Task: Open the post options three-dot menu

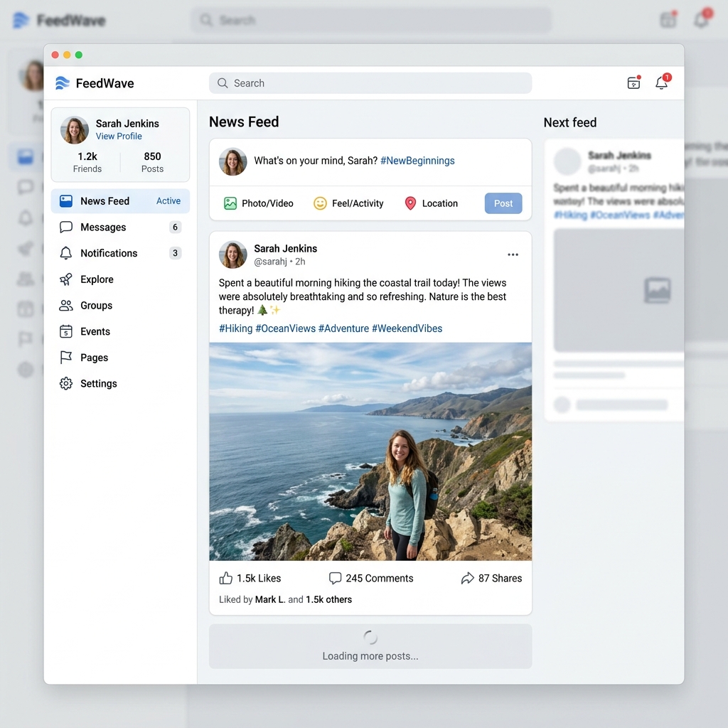Action: coord(513,255)
